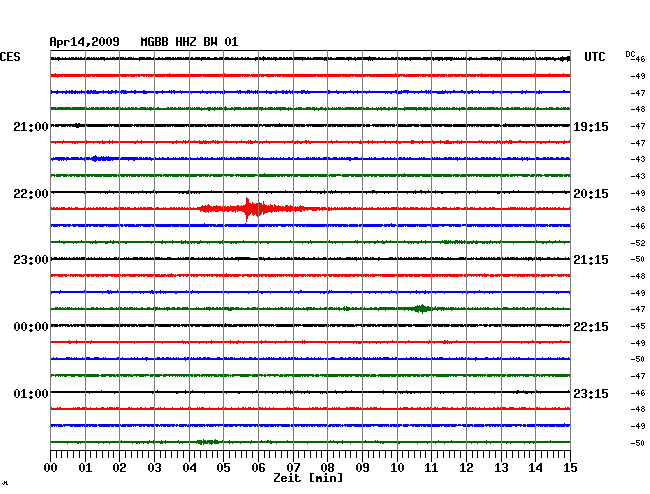Select the 01 minute axis tick label
The height and width of the screenshot is (494, 650).
pyautogui.click(x=85, y=467)
